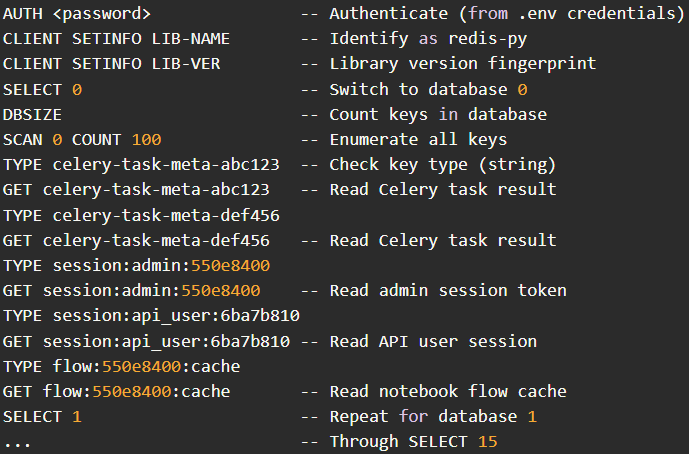Click the TYPE celery-task-meta-abc123 line

(x=141, y=165)
